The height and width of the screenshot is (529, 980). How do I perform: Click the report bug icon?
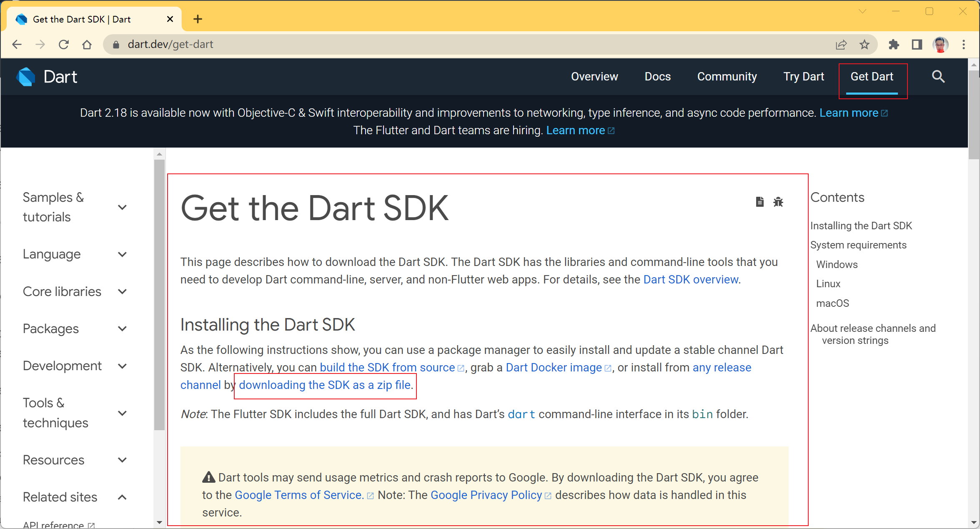pos(778,202)
